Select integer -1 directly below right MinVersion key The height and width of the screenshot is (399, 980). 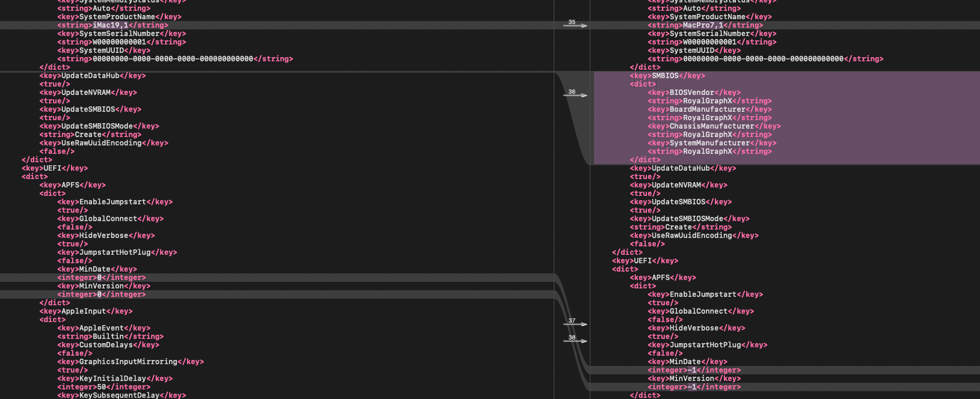click(x=694, y=387)
